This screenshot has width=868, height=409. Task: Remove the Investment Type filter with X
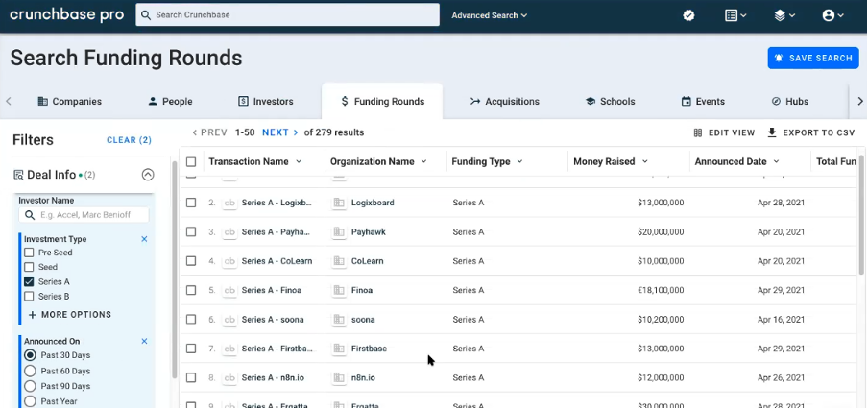coord(144,239)
